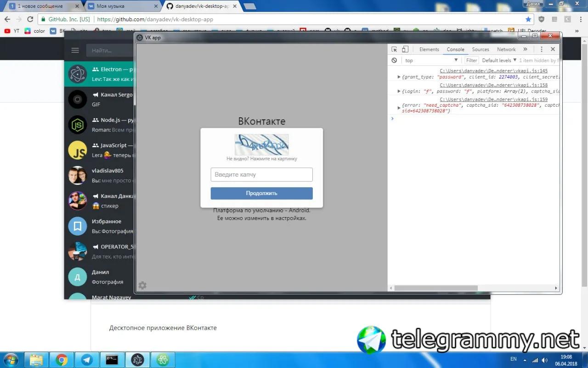
Task: Go to the Network tab in DevTools
Action: click(506, 49)
